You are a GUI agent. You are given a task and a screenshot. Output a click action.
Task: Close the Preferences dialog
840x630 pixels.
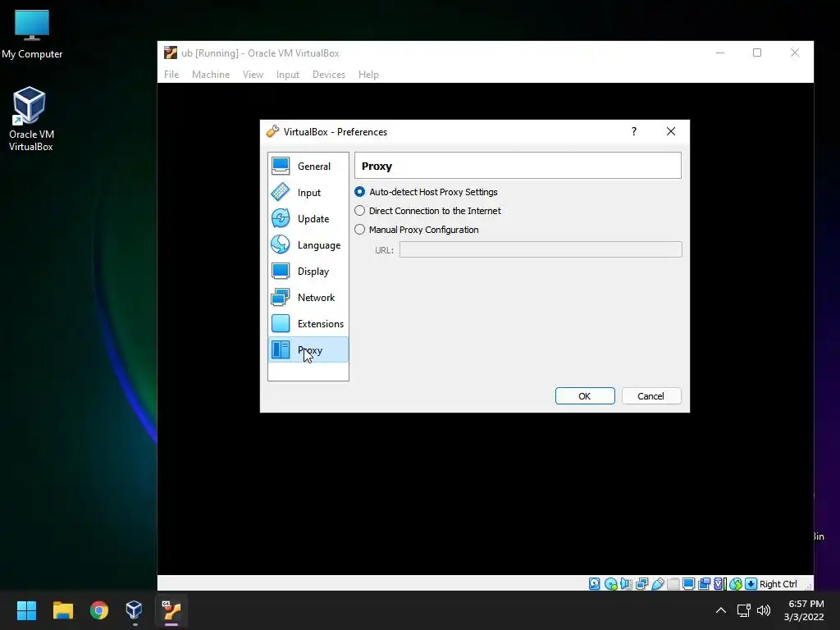click(671, 131)
